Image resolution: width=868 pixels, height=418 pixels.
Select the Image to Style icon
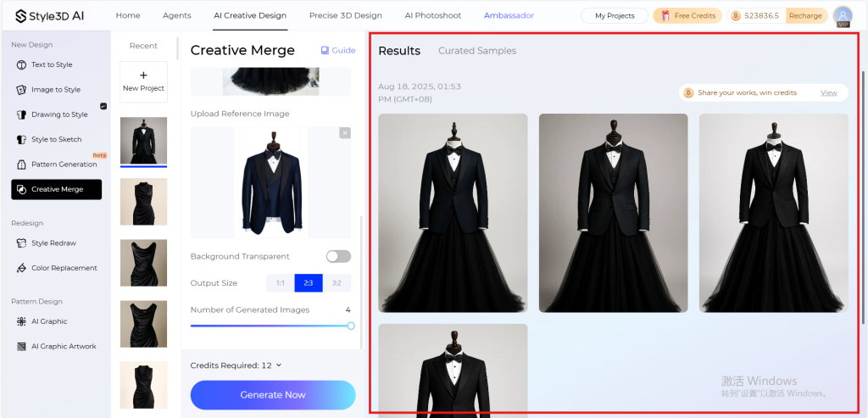pos(21,90)
